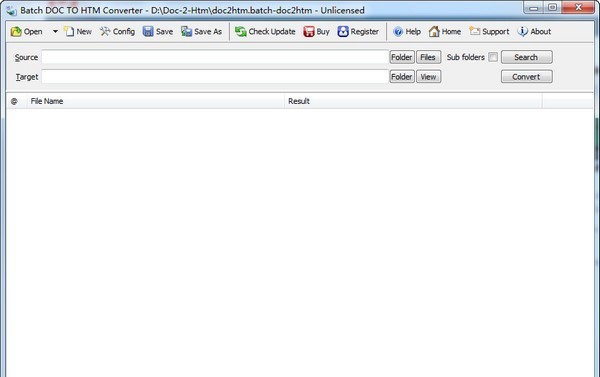The height and width of the screenshot is (377, 600).
Task: Open the Register license dialog
Action: click(358, 32)
